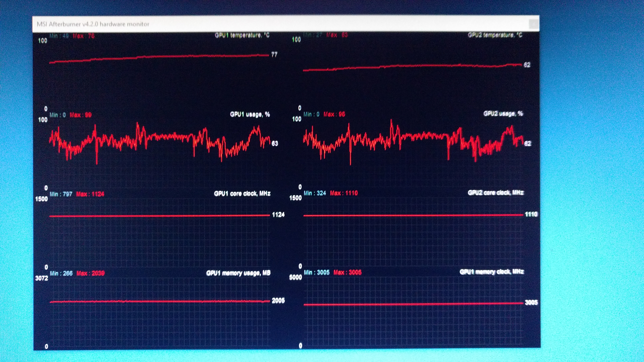The width and height of the screenshot is (644, 362).
Task: Click 'Min : 3005' in GPU1 memory clock
Action: tap(316, 272)
